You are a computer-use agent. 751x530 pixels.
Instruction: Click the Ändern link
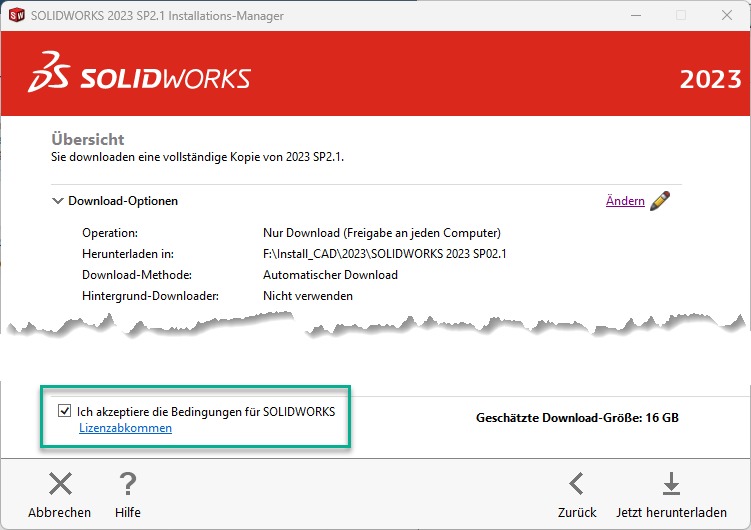pyautogui.click(x=625, y=201)
